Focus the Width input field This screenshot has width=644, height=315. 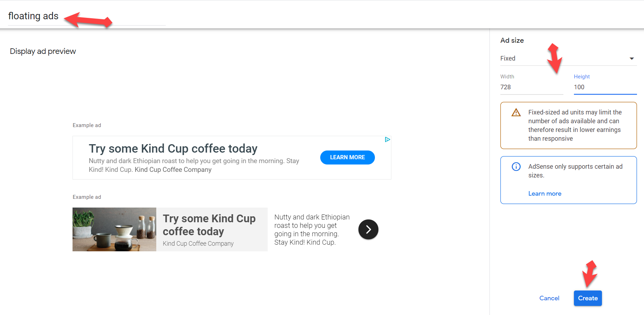(x=531, y=87)
